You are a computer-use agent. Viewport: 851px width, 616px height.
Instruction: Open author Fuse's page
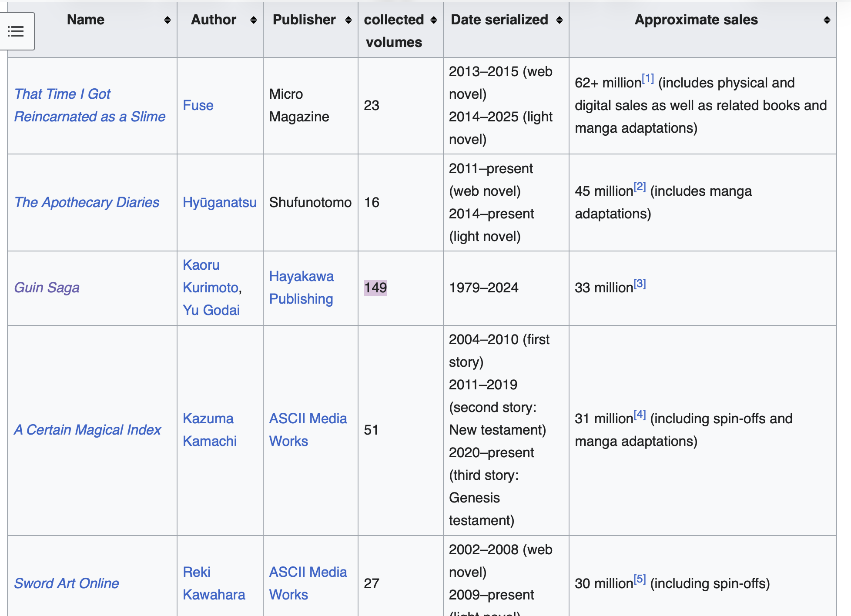point(198,105)
